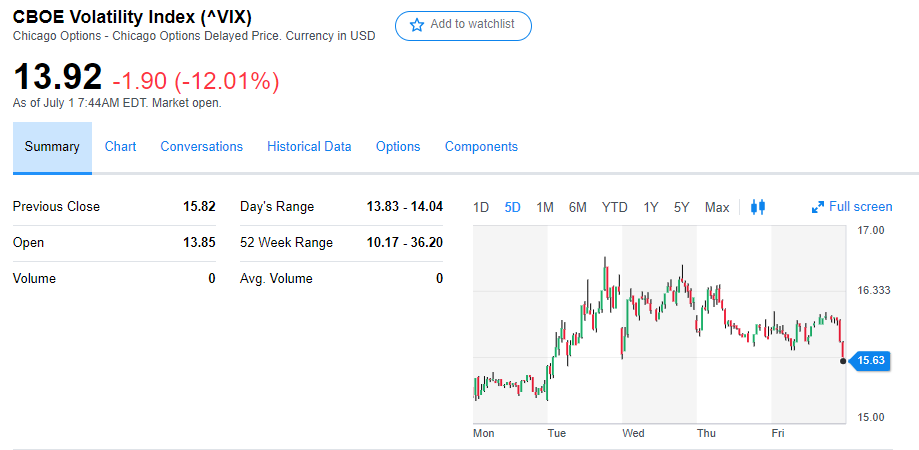Switch chart to candlestick type icon
919x450 pixels.
coord(758,207)
